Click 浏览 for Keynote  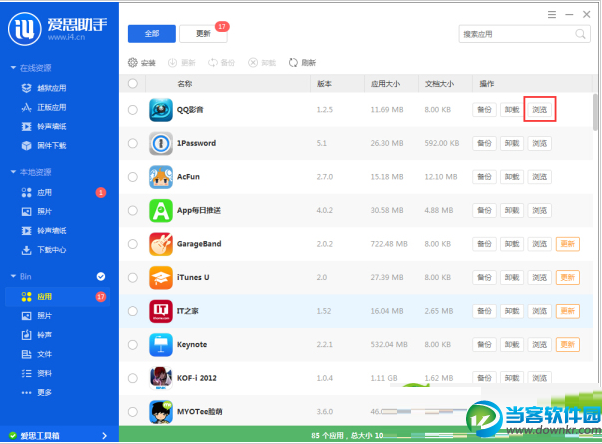tap(539, 345)
